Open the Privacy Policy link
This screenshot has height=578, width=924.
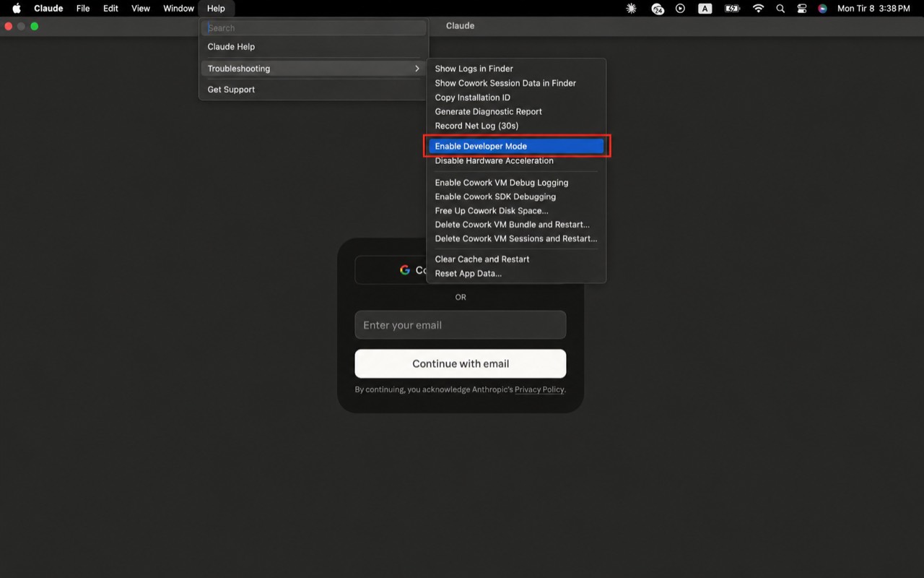(539, 389)
